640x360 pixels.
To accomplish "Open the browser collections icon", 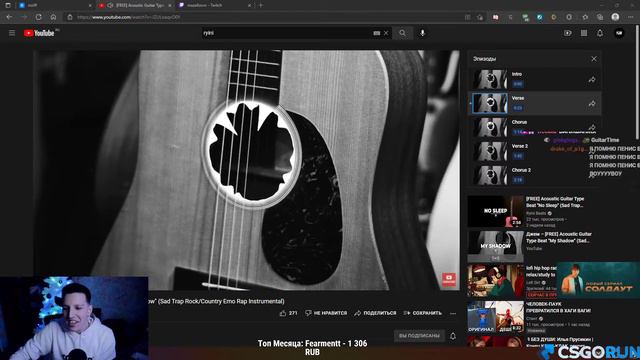I will [600, 17].
